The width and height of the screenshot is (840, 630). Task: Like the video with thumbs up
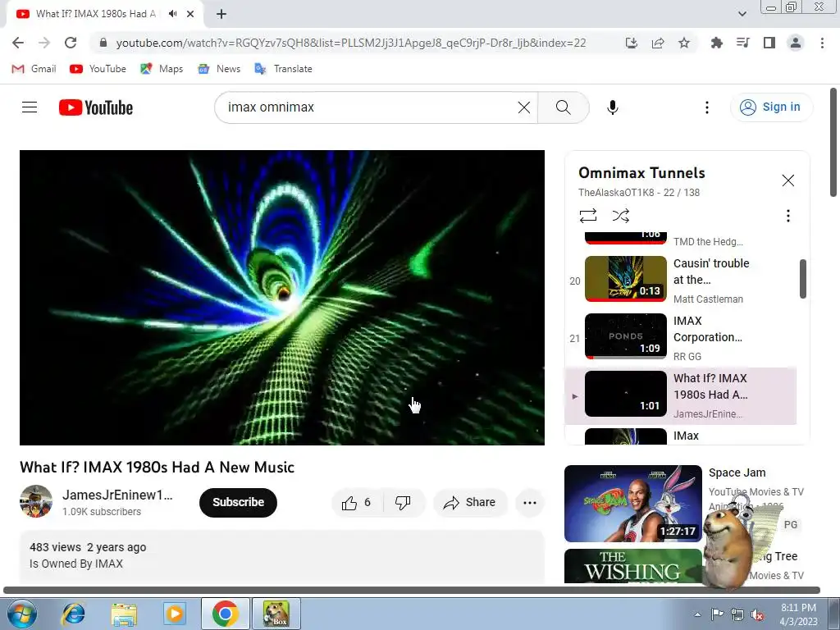coord(356,503)
